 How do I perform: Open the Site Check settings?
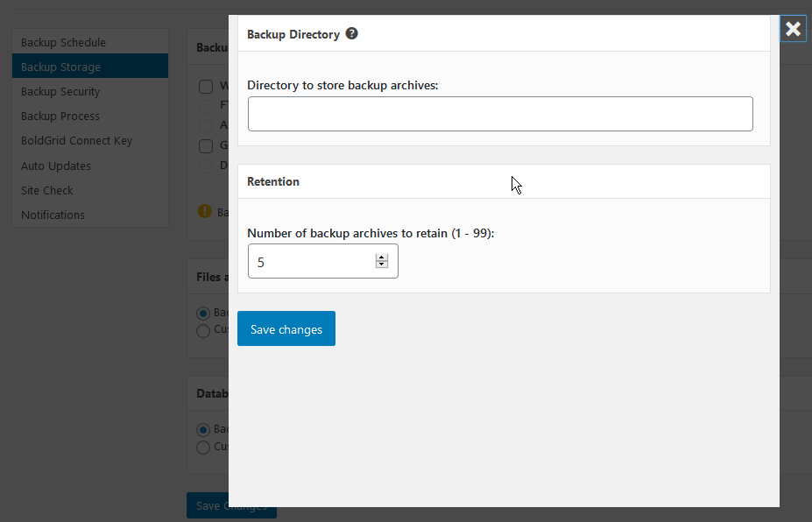coord(47,190)
